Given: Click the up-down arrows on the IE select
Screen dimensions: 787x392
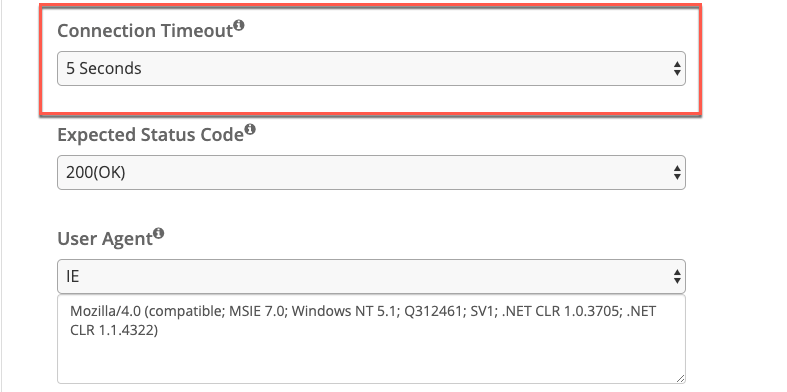Looking at the screenshot, I should (677, 277).
